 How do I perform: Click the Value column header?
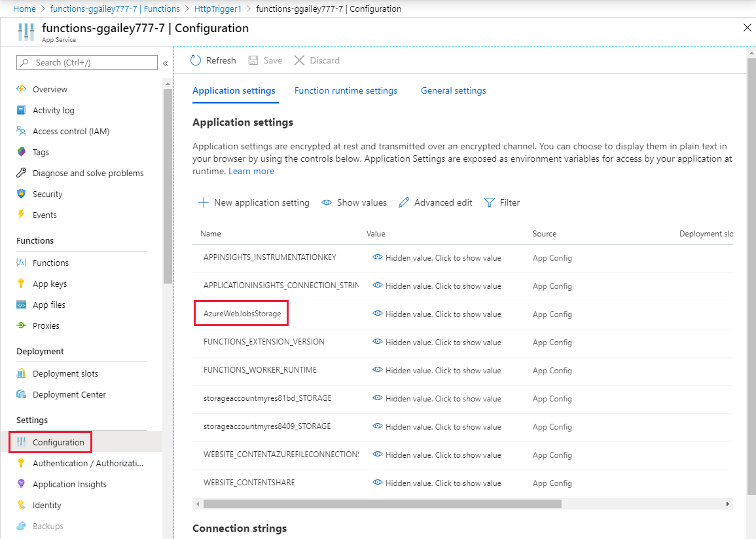[376, 234]
